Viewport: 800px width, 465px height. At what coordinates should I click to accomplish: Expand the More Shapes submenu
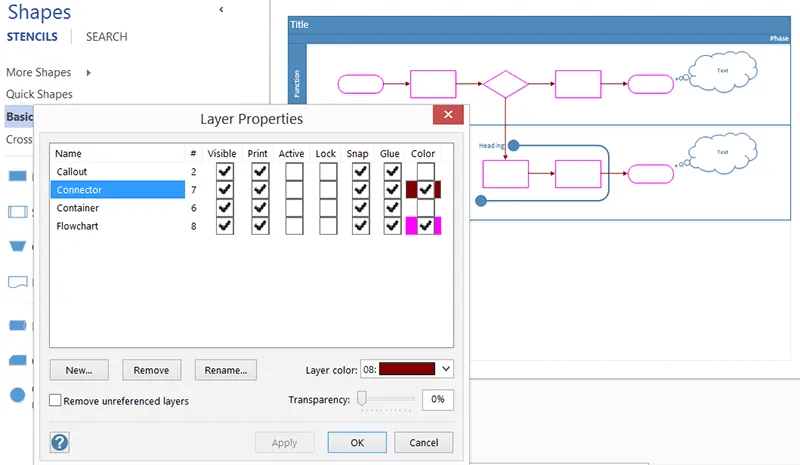point(89,72)
